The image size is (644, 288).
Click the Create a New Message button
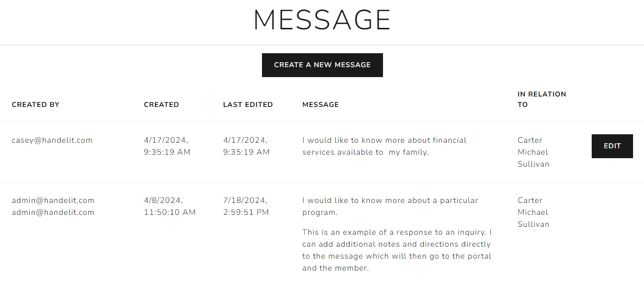(322, 65)
